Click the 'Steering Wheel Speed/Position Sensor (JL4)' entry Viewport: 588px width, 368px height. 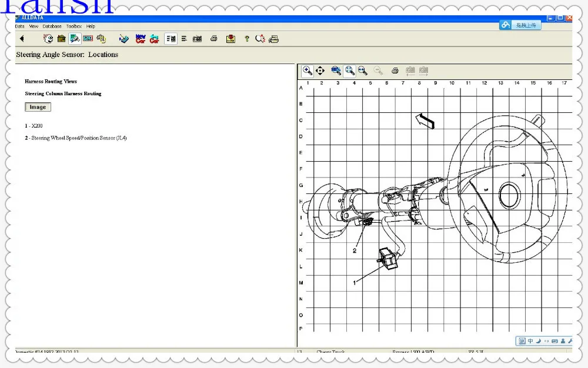[79, 138]
